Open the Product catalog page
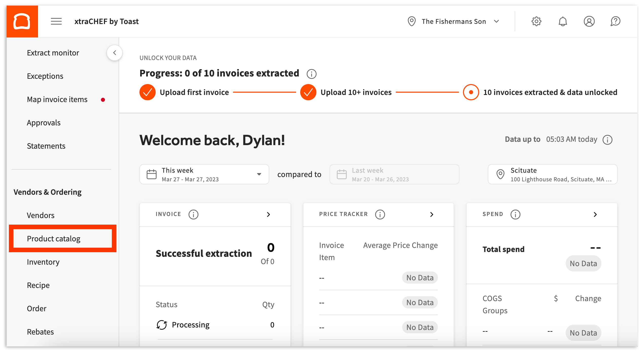Image resolution: width=644 pixels, height=352 pixels. (54, 238)
